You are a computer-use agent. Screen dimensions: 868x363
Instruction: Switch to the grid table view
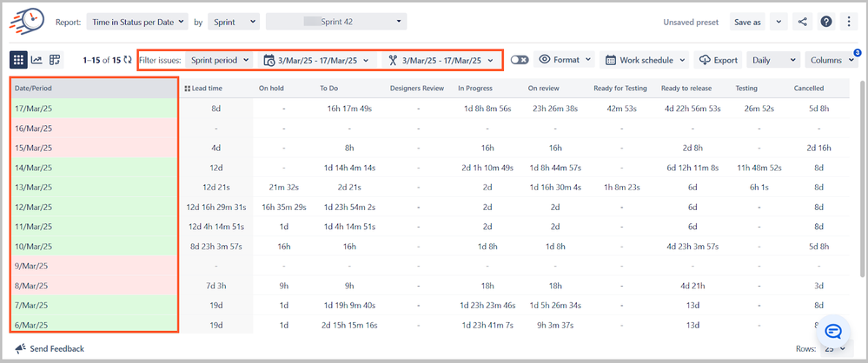click(18, 60)
